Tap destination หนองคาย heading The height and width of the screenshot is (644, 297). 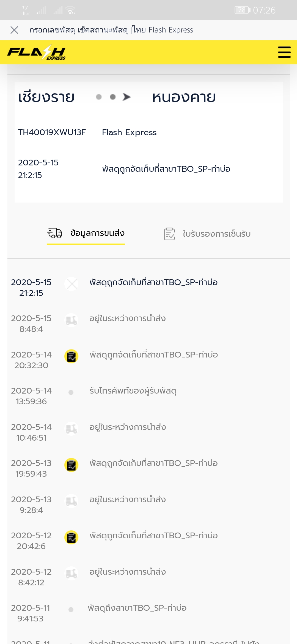184,97
